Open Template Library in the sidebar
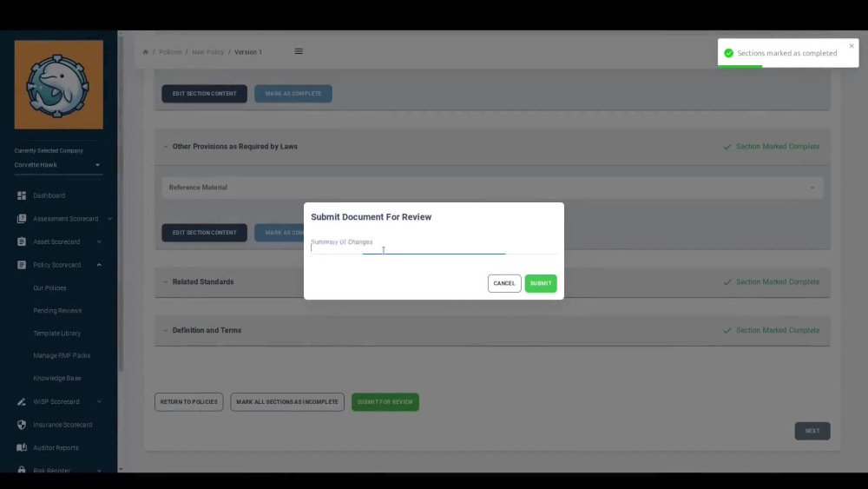The height and width of the screenshot is (489, 868). pyautogui.click(x=57, y=334)
